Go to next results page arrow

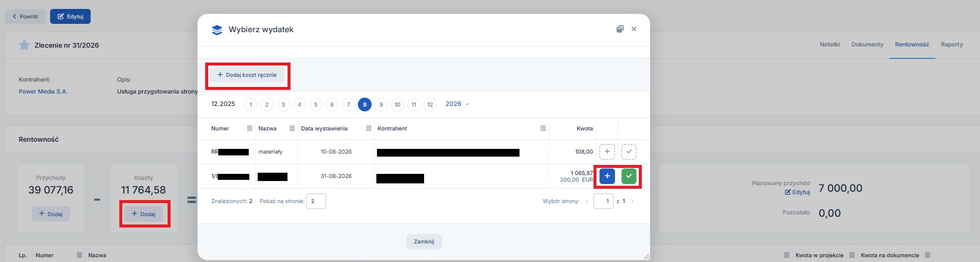[632, 201]
